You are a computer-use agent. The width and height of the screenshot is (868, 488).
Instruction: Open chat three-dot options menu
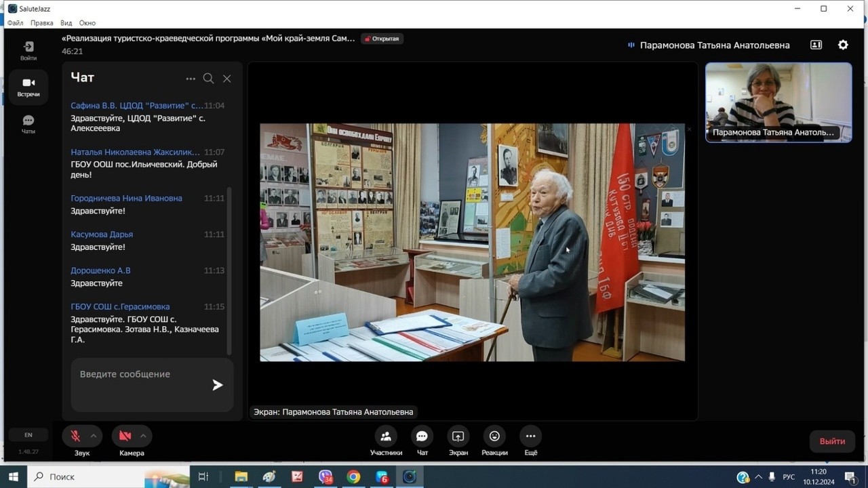point(191,79)
